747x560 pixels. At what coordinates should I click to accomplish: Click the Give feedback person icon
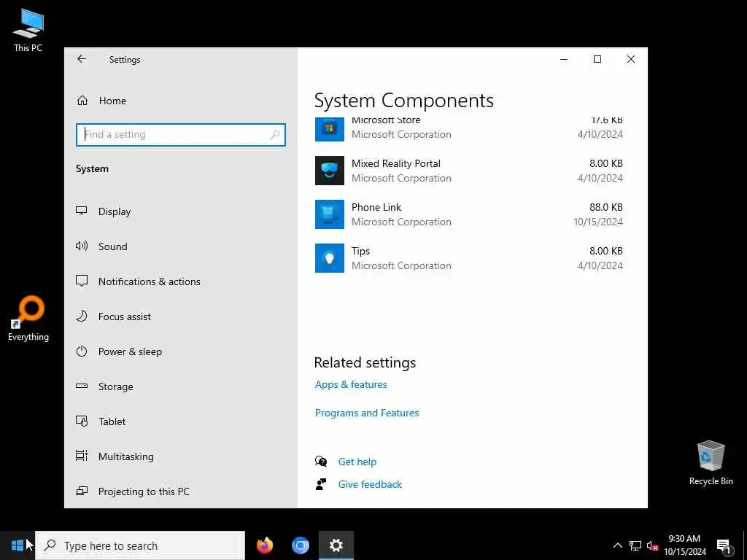pos(321,484)
